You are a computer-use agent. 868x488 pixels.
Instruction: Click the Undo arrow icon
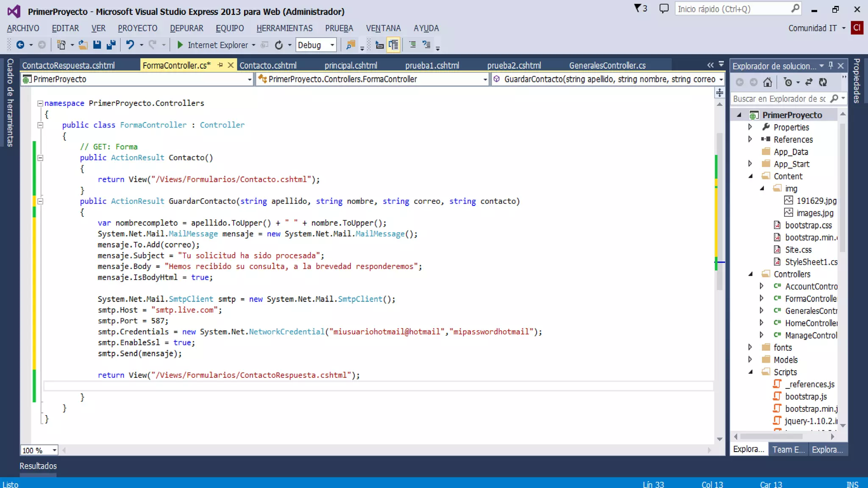coord(130,45)
